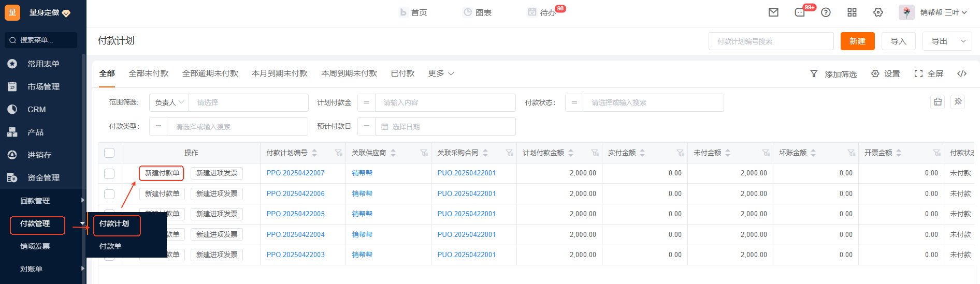Open 资金管理 sidebar menu

click(x=44, y=178)
